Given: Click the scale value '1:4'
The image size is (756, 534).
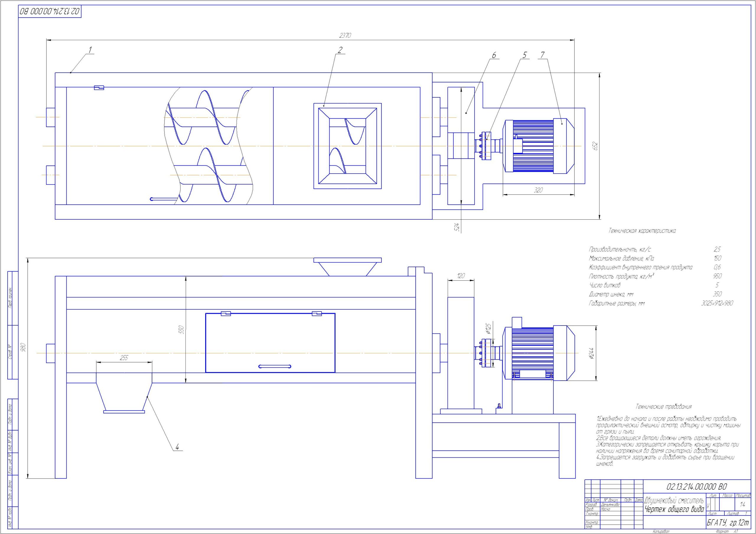Looking at the screenshot, I should point(743,504).
